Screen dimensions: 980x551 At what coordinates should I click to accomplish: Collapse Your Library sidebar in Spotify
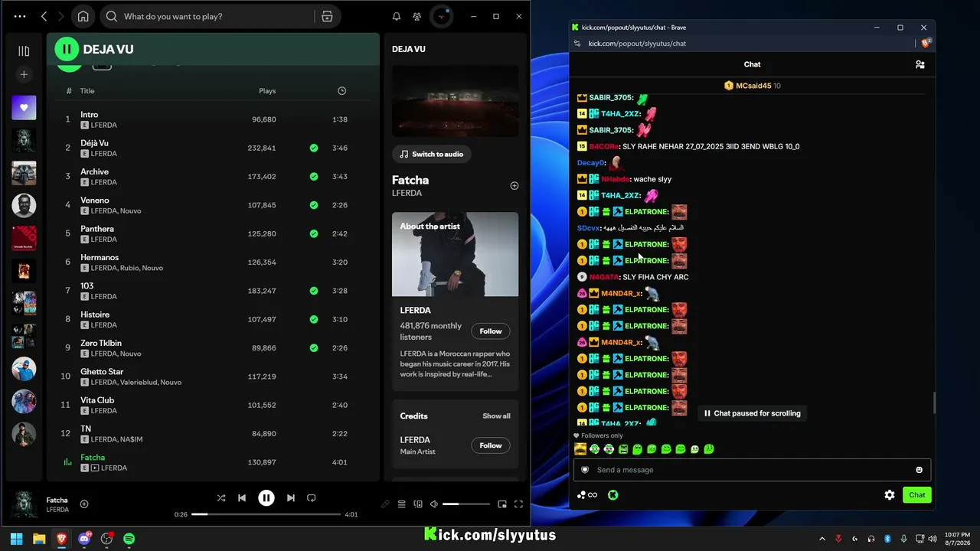pos(24,51)
